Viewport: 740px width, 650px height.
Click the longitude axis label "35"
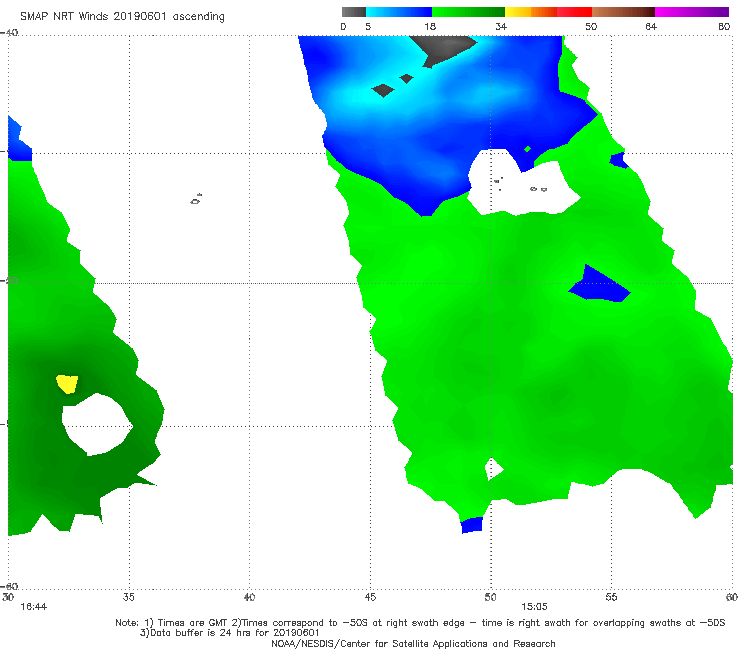129,597
